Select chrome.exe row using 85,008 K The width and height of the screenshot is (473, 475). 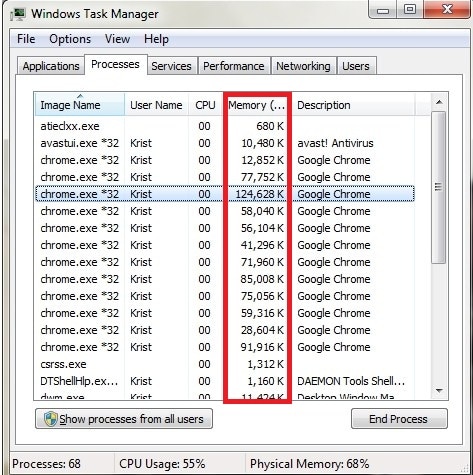pos(224,279)
